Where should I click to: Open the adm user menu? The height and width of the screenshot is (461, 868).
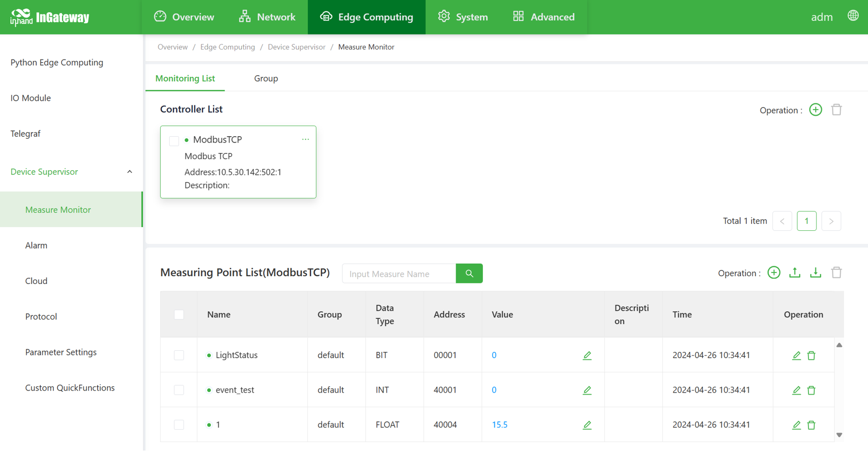pyautogui.click(x=821, y=17)
